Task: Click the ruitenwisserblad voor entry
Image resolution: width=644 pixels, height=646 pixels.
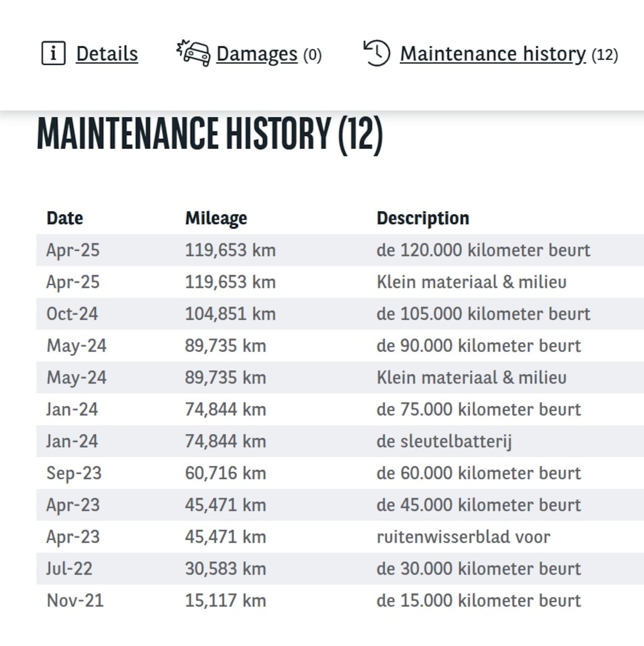Action: pos(463,537)
